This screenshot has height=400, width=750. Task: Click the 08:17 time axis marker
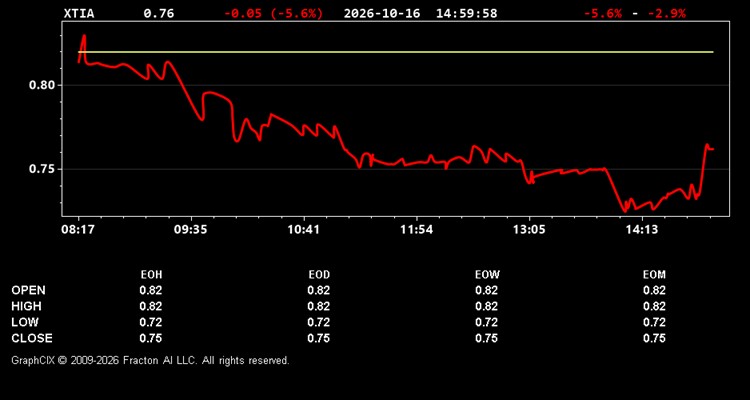[x=77, y=230]
